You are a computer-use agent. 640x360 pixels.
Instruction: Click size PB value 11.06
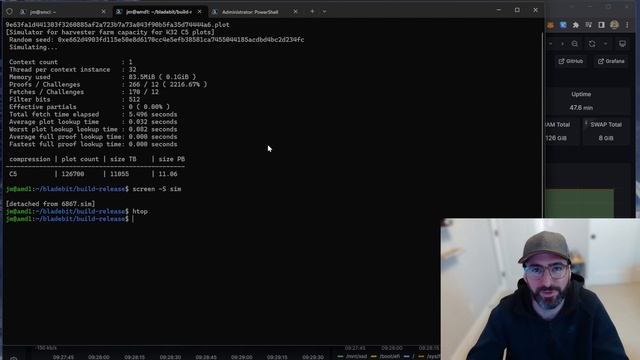point(168,174)
